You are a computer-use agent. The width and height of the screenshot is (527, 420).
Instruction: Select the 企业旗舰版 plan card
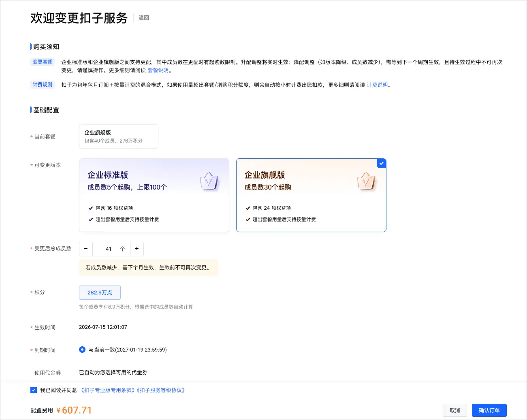tap(311, 195)
